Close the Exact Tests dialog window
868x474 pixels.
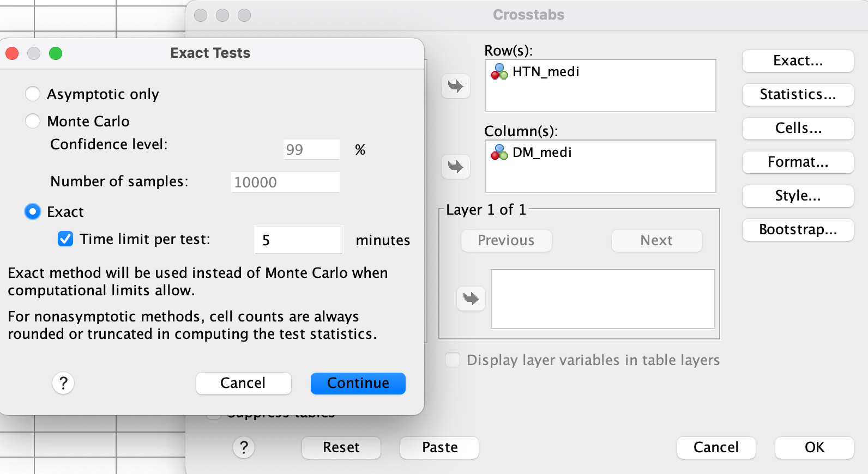(12, 53)
